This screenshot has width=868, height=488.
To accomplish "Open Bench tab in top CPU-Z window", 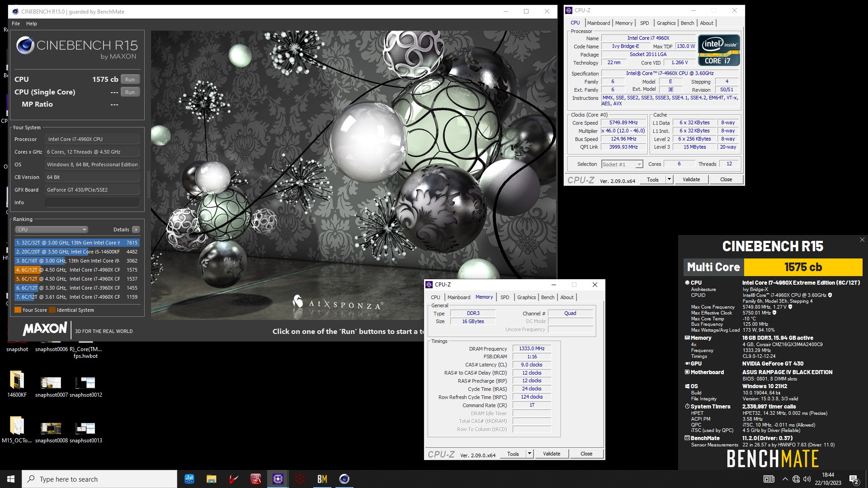I will click(687, 23).
